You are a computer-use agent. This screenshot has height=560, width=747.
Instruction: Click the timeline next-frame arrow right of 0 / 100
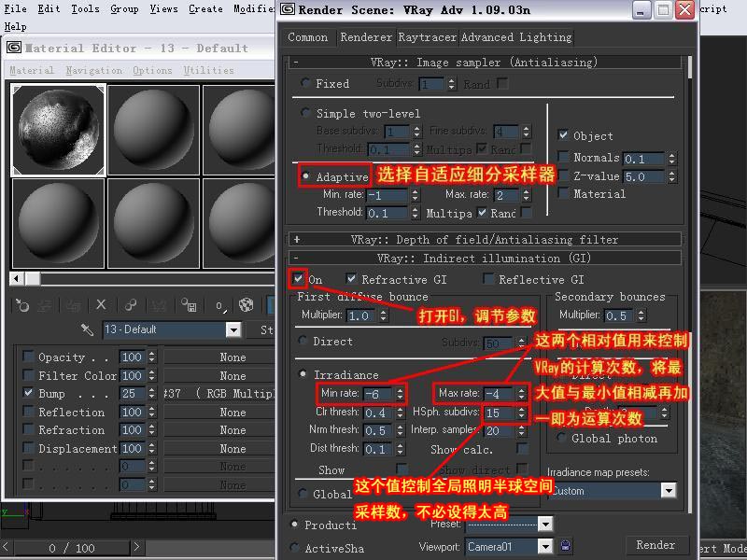(136, 547)
